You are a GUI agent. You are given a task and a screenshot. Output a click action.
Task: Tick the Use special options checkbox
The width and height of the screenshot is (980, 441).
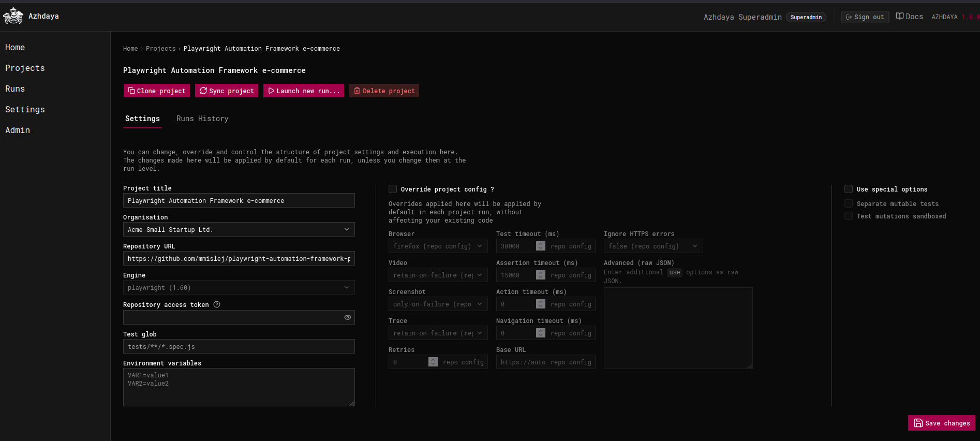pyautogui.click(x=849, y=189)
